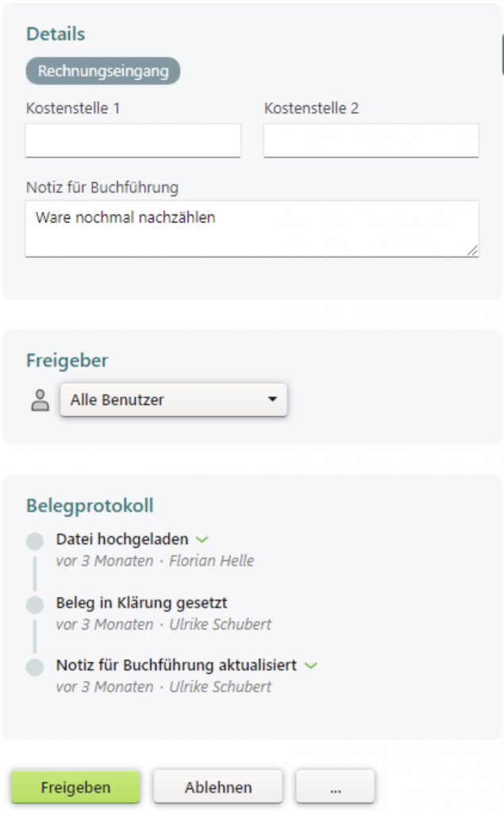Select the Datei hochgeladen log entry title
Screen dimensions: 504x813
[x=122, y=540]
